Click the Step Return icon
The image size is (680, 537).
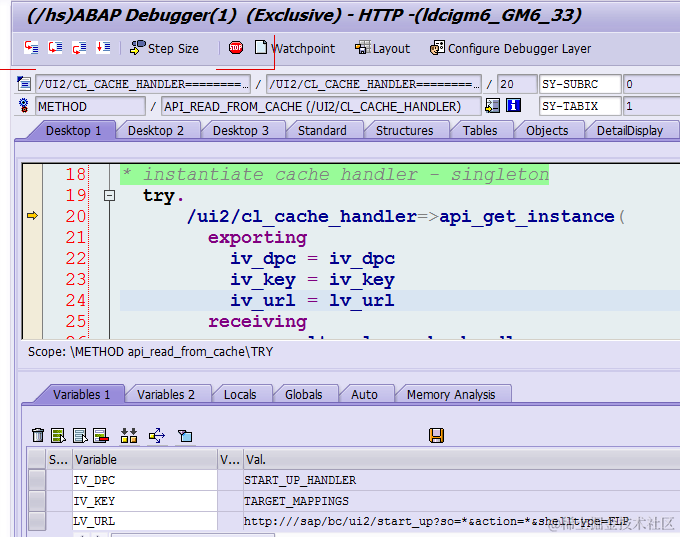79,47
